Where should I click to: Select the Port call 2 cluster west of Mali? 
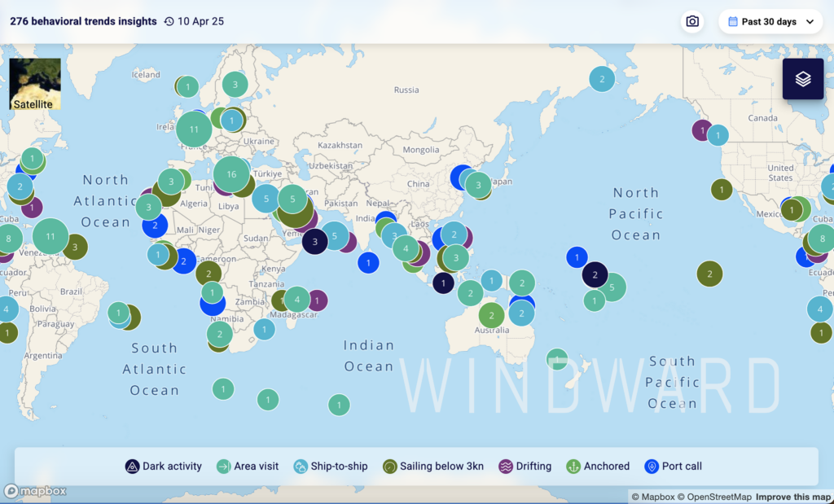tap(155, 225)
